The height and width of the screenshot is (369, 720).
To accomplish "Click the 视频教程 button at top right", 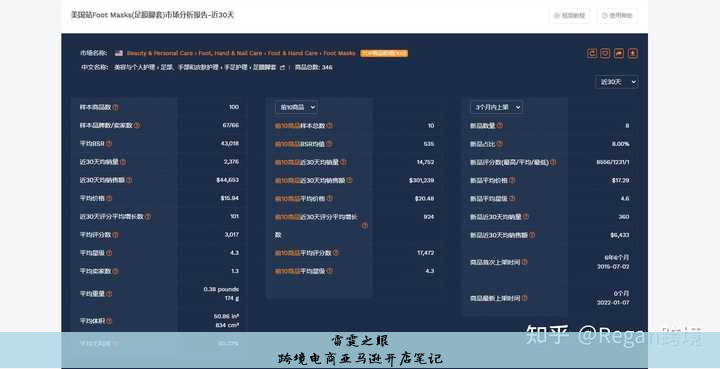I will pos(569,15).
